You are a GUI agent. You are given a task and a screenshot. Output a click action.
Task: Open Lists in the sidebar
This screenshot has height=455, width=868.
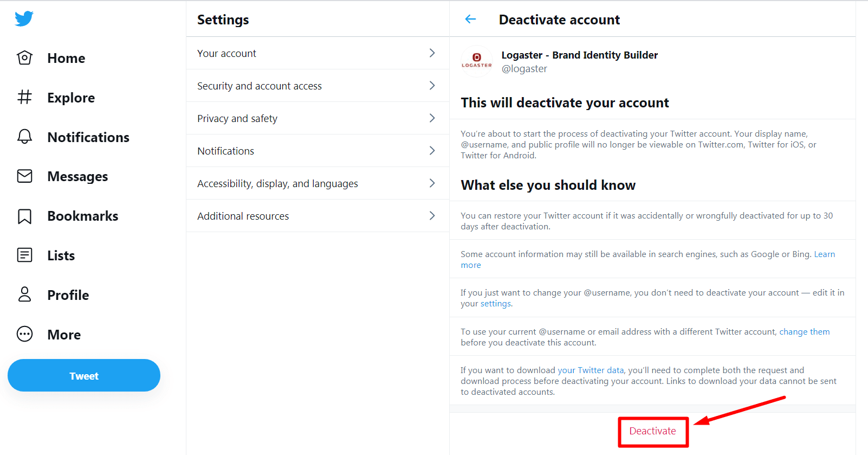point(61,255)
